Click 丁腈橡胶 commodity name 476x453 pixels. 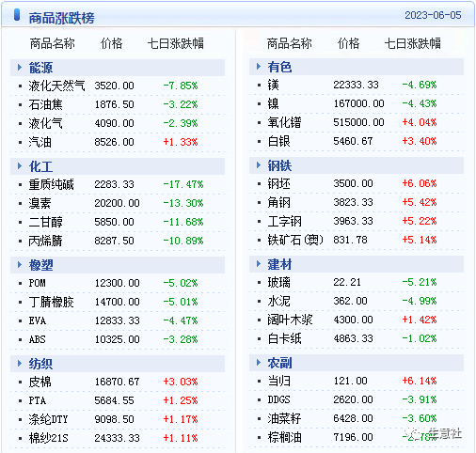[x=51, y=302]
